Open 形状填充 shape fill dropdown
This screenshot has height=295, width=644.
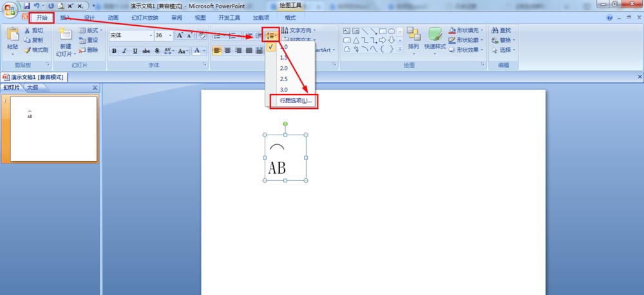click(x=466, y=30)
